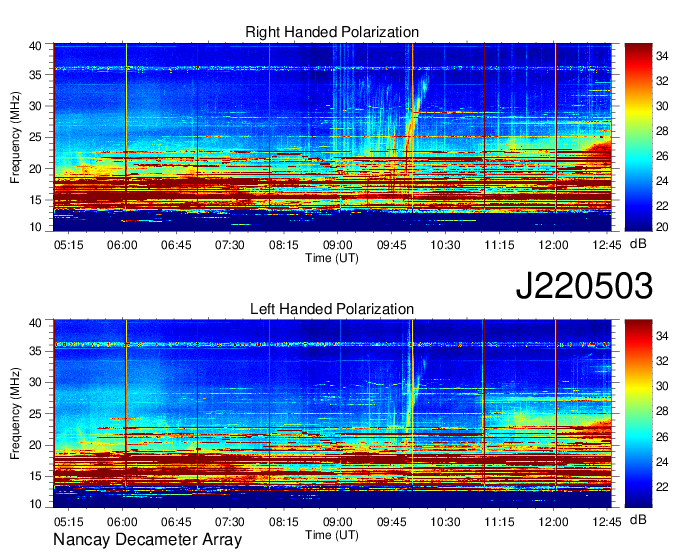Viewport: 680px width, 552px height.
Task: Click the 09:45 time tick on the right-handed plot
Action: (392, 245)
